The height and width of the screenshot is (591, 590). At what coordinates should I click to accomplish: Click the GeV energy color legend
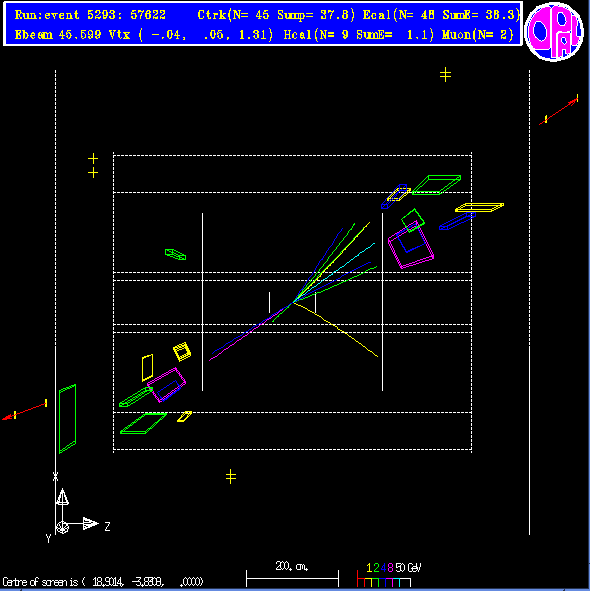(x=388, y=574)
